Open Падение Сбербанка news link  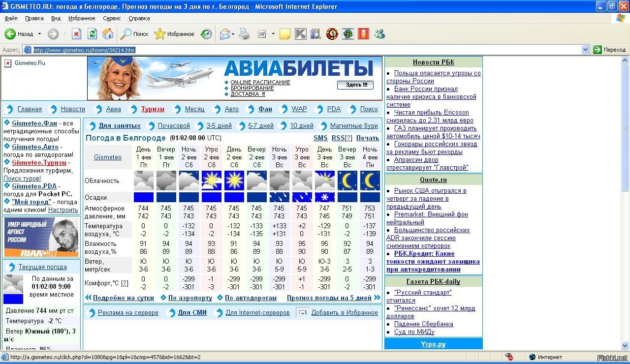(424, 324)
